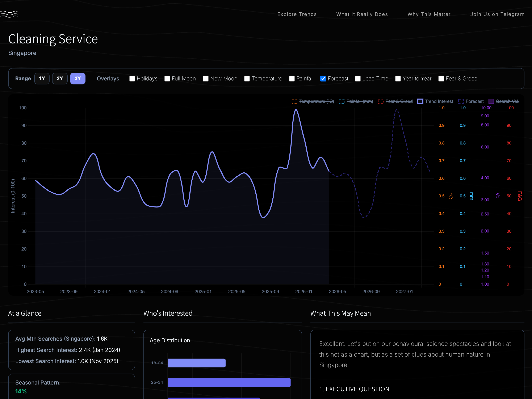The width and height of the screenshot is (532, 399).
Task: Check the Full Moon overlay
Action: click(167, 78)
